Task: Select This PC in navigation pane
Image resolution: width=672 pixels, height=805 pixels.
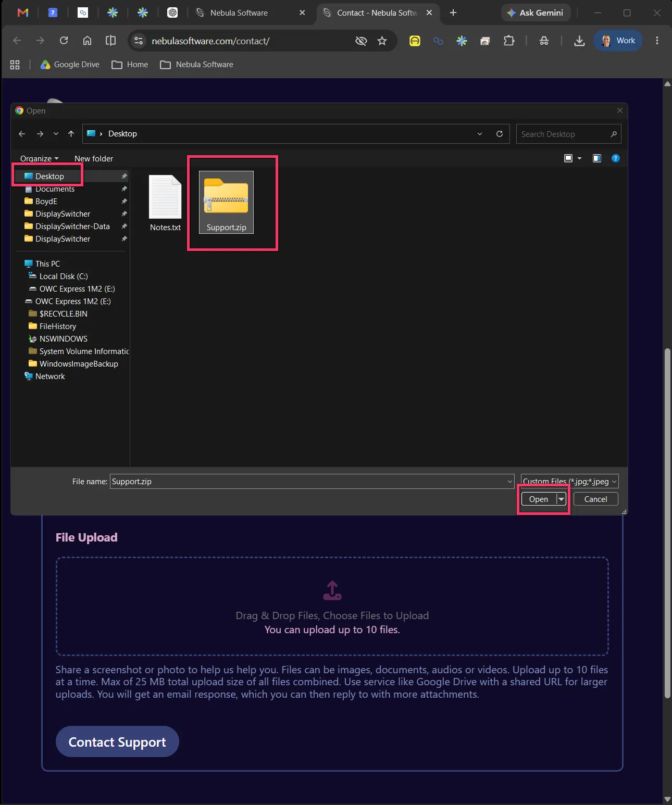Action: 47,264
